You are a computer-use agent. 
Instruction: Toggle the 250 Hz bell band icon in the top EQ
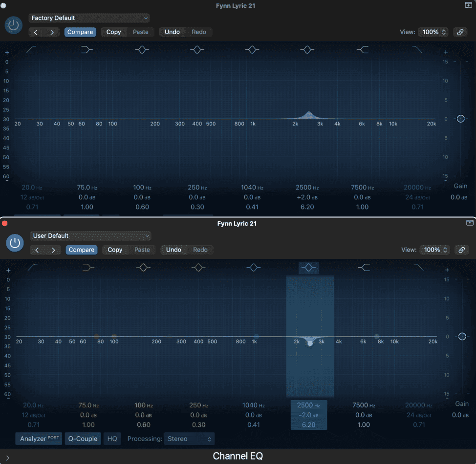coord(197,49)
